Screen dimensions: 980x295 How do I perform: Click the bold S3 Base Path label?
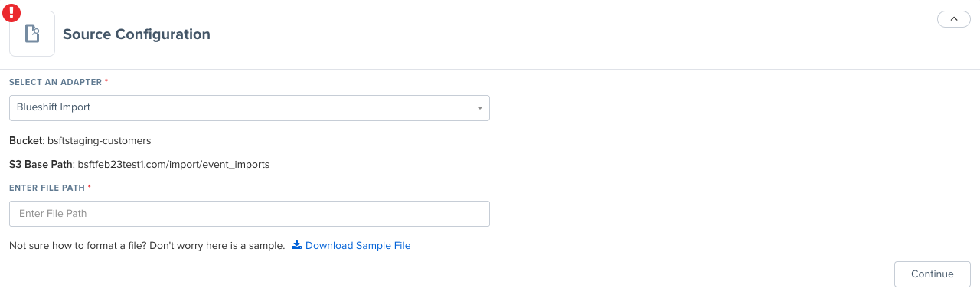(41, 164)
